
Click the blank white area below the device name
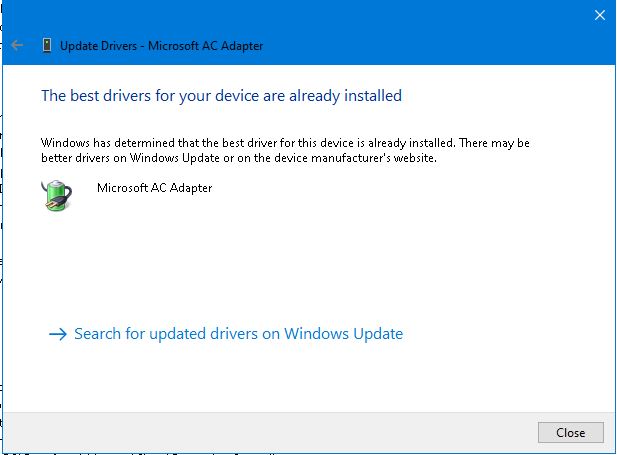[x=300, y=260]
